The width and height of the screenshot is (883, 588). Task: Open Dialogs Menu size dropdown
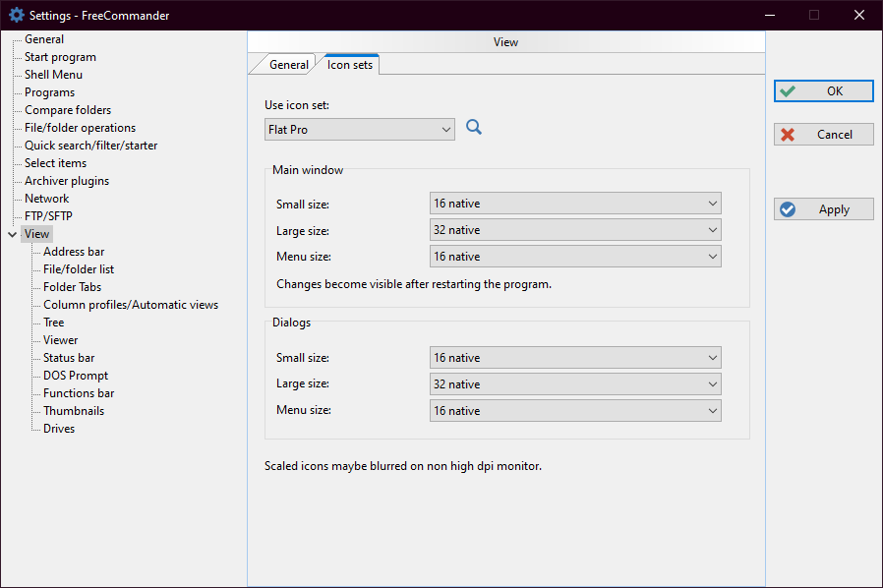point(575,411)
